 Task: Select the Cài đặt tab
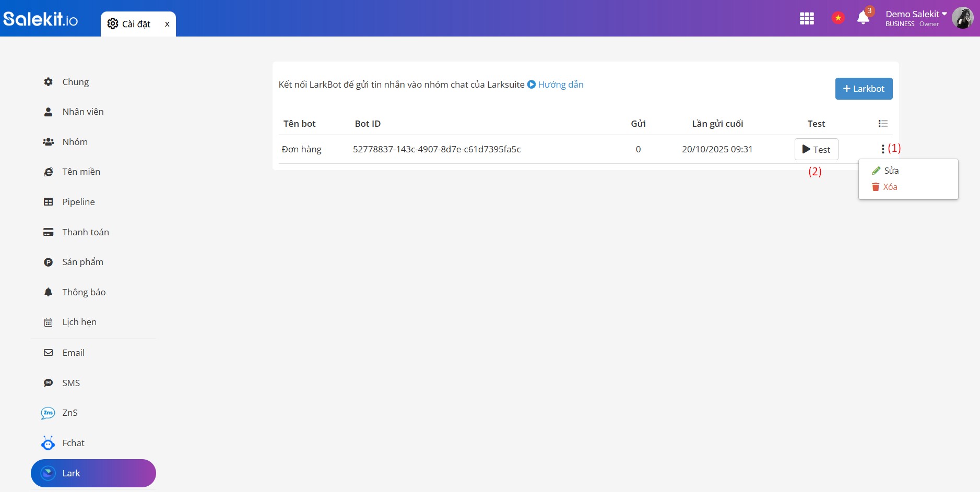tap(131, 24)
